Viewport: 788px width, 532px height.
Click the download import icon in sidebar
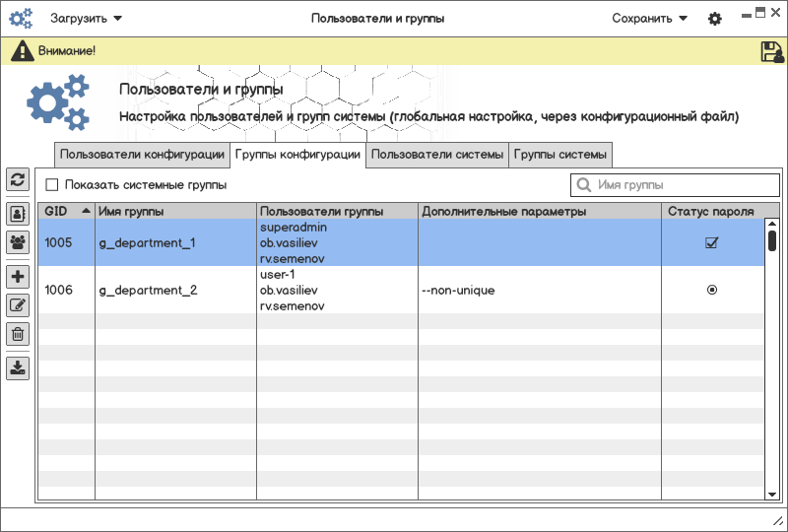tap(18, 368)
